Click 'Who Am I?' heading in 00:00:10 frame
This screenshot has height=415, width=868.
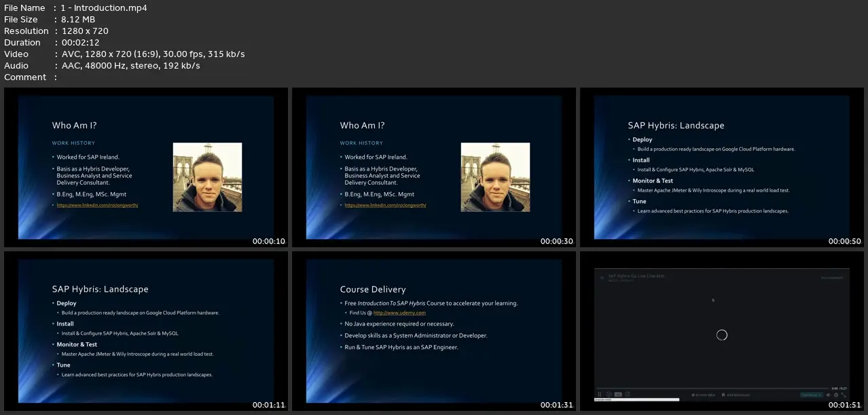(x=75, y=126)
